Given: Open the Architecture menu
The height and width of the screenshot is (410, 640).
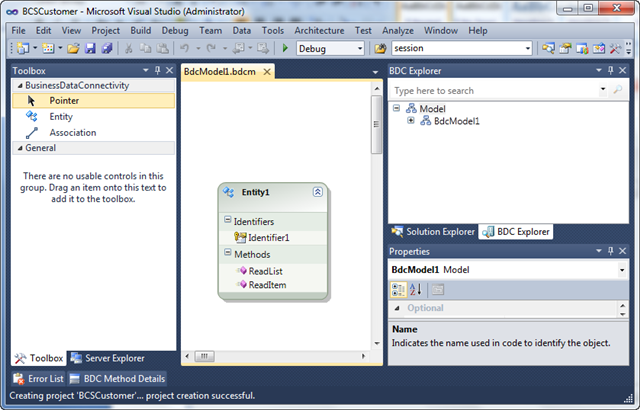Looking at the screenshot, I should pyautogui.click(x=319, y=31).
